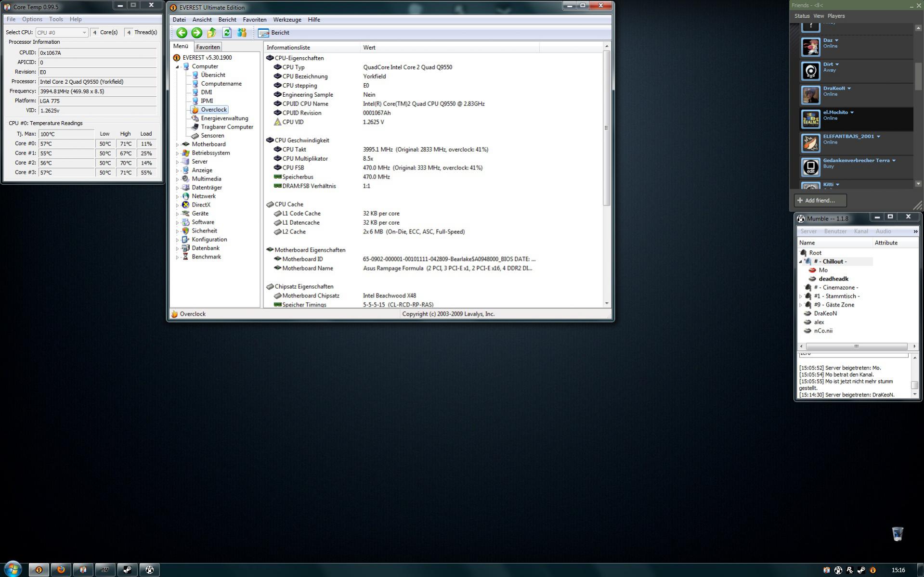Open the Options menu in Core Temp
The image size is (924, 577).
(32, 19)
